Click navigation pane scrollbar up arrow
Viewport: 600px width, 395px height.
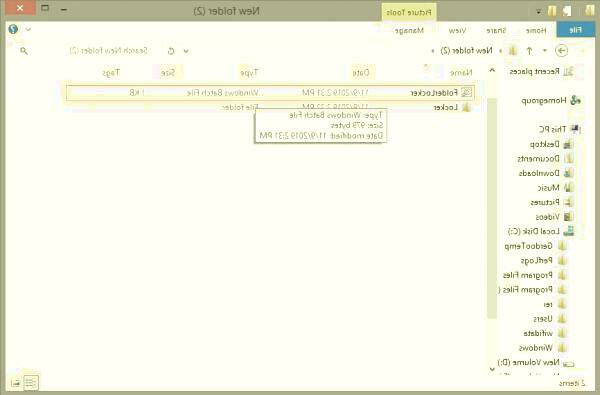pyautogui.click(x=492, y=70)
